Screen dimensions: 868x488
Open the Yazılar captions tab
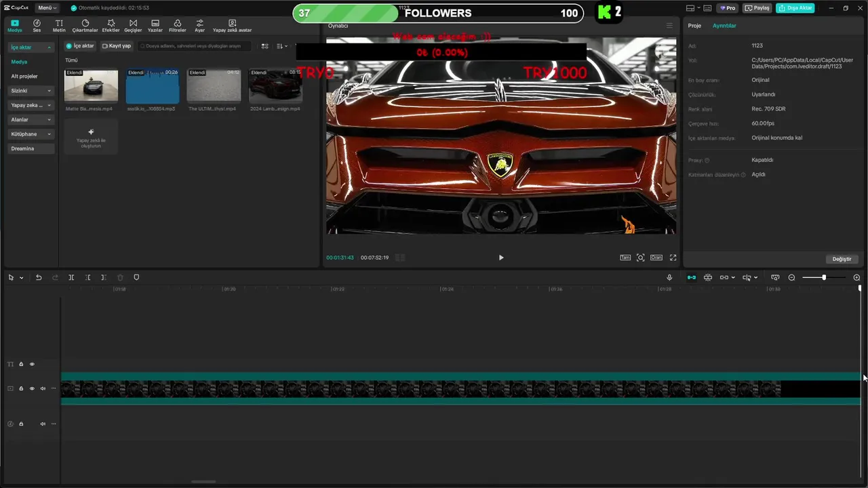click(155, 26)
